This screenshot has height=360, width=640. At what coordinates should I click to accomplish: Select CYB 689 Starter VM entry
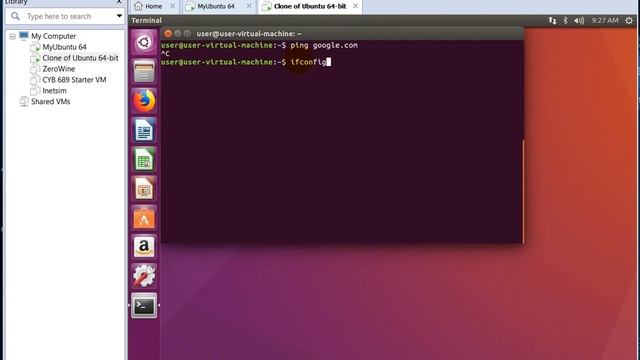74,80
